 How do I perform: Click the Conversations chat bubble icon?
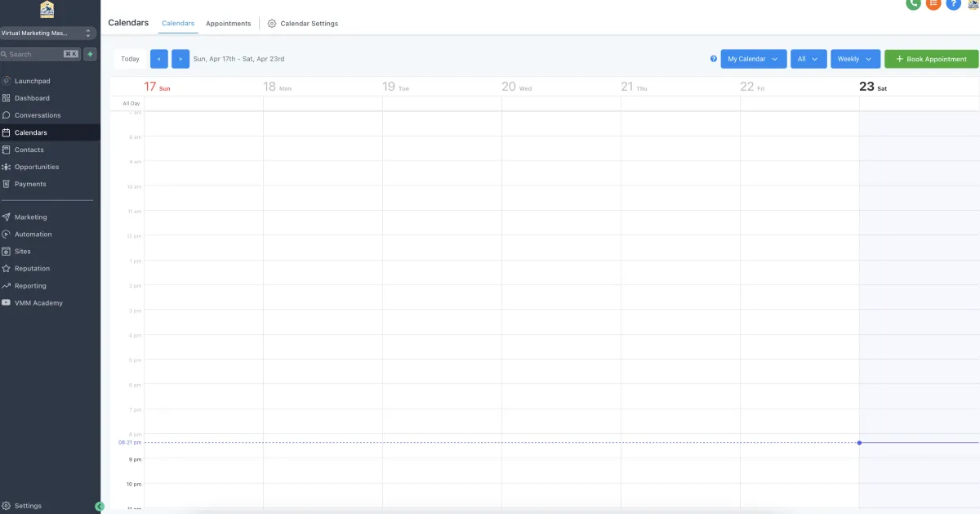coord(7,115)
